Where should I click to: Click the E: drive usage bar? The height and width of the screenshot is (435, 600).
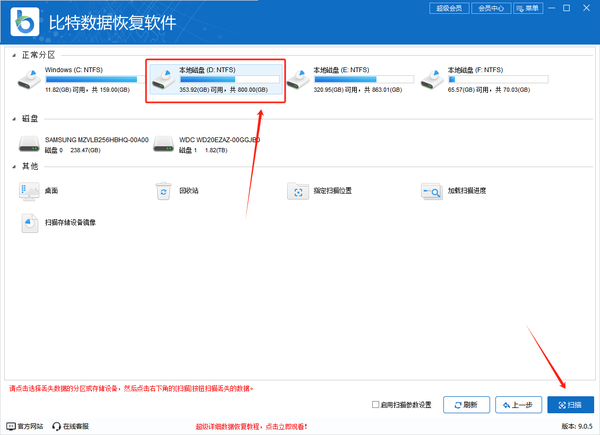(x=364, y=80)
